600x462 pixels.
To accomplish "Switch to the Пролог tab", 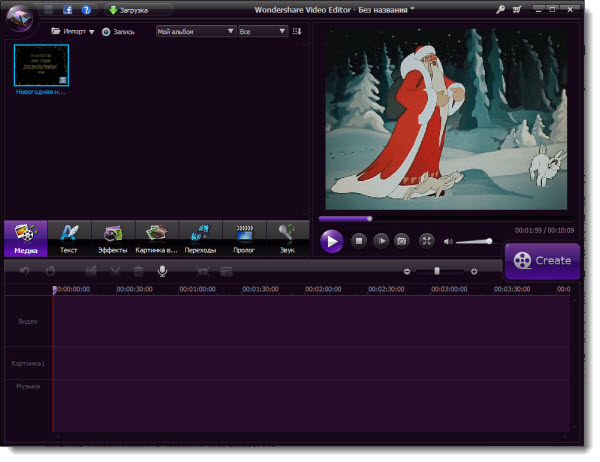I will 244,239.
